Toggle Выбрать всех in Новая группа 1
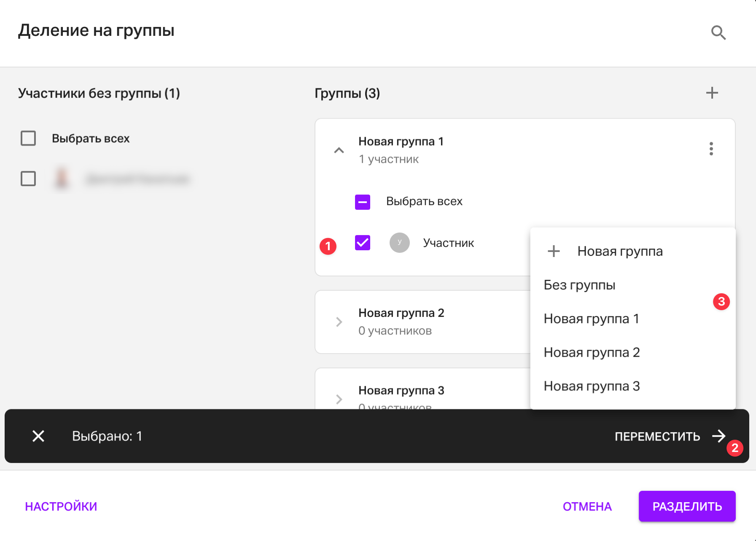Viewport: 756px width, 541px height. [x=362, y=202]
